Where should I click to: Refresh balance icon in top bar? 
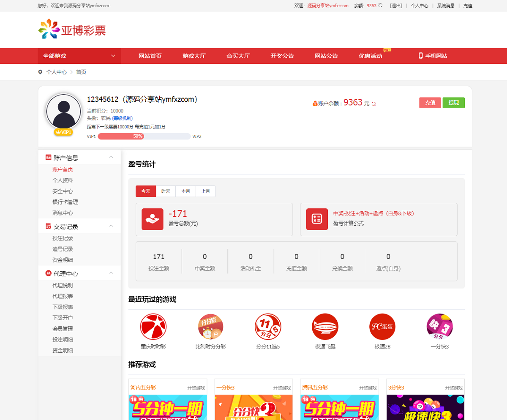point(381,5)
